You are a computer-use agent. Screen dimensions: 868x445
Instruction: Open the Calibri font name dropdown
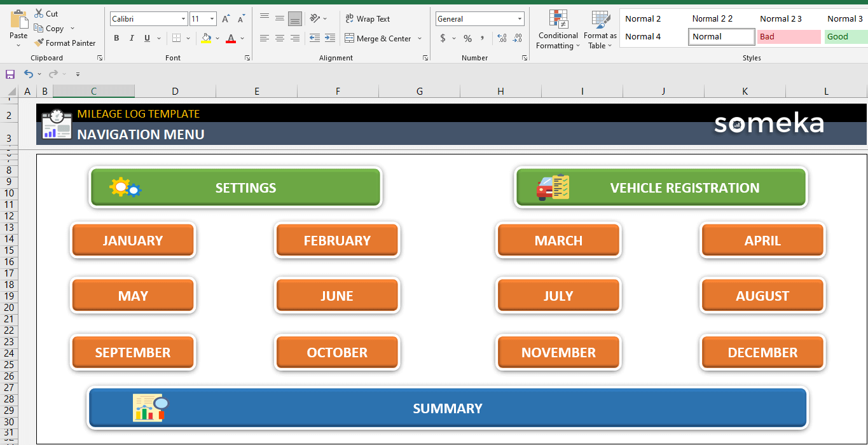click(184, 19)
